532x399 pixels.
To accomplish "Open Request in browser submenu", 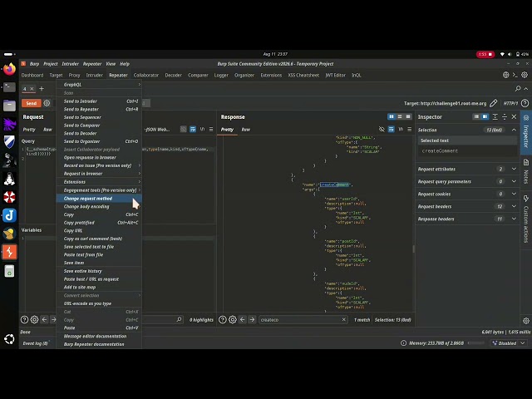I will coord(99,174).
